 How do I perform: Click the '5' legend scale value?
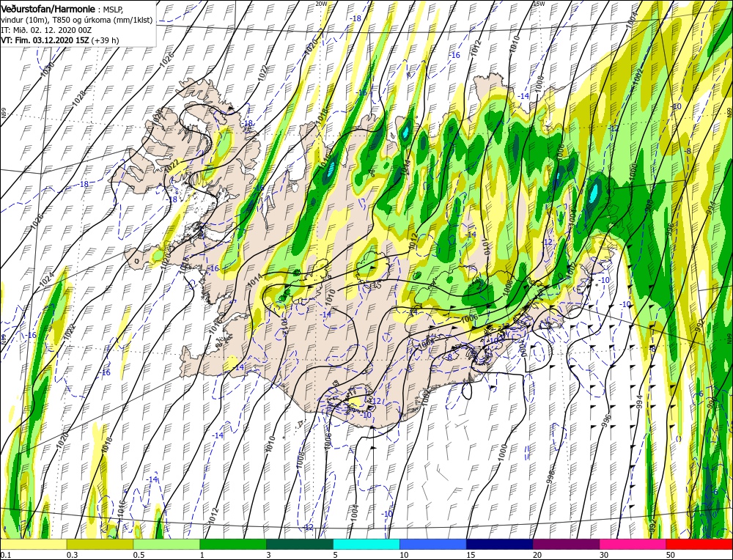click(335, 555)
